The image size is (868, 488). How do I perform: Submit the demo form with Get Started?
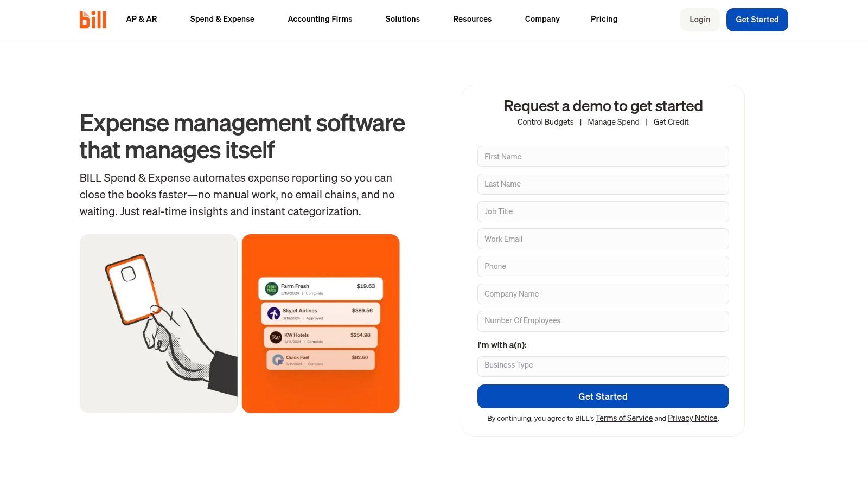603,396
